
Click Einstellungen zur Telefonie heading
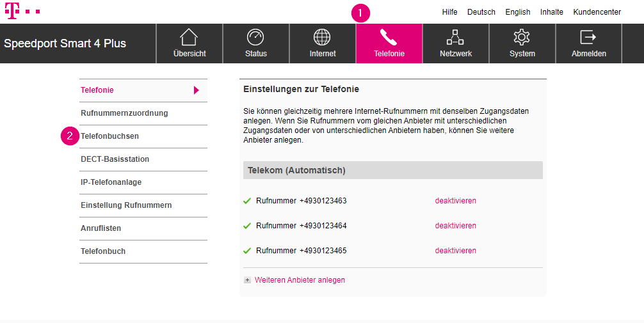[301, 89]
